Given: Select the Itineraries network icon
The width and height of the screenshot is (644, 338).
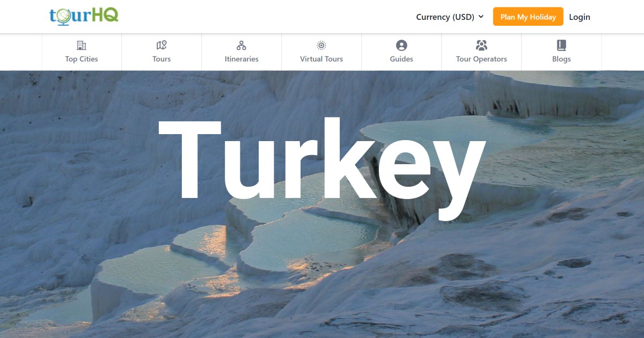Looking at the screenshot, I should pos(241,45).
